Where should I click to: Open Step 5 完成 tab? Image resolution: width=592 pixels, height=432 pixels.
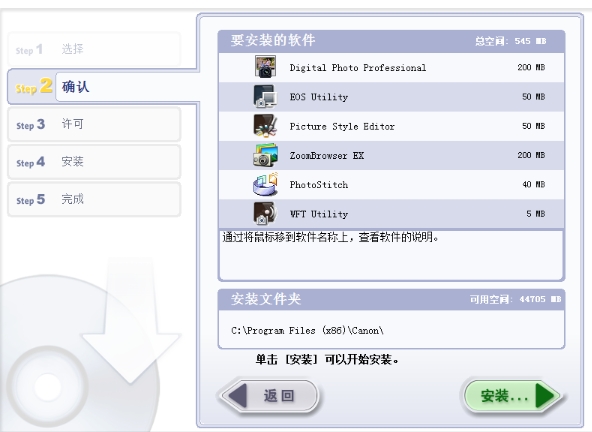click(94, 199)
